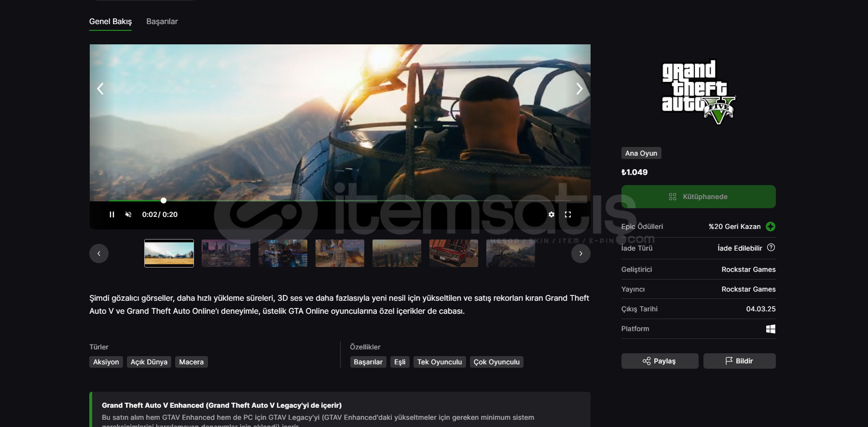Click the İade Edilebilir text
The height and width of the screenshot is (427, 868).
740,248
